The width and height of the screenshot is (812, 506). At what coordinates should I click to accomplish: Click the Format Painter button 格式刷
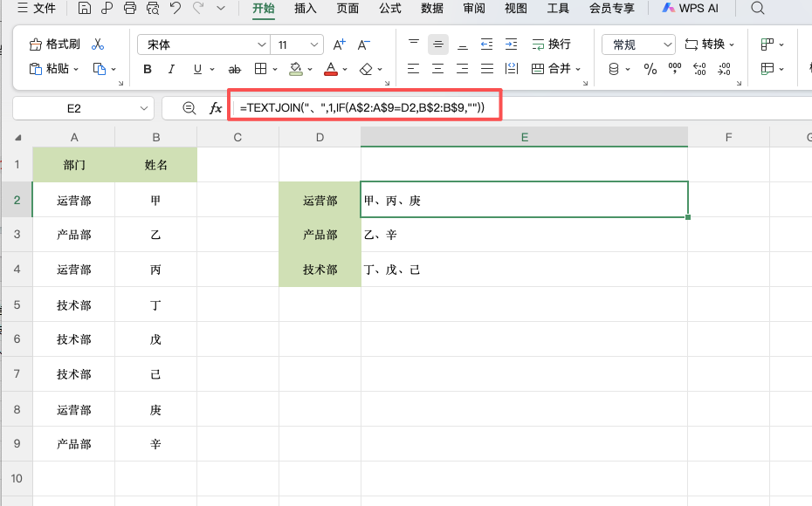pos(55,44)
